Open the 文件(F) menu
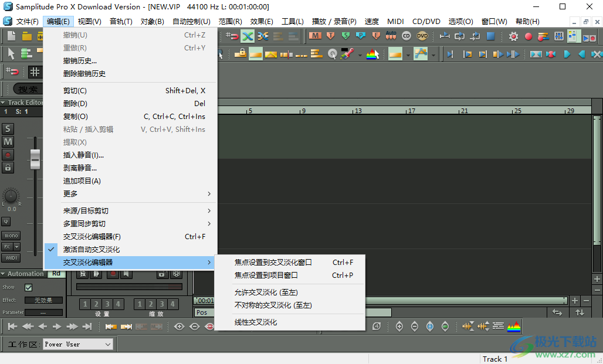The width and height of the screenshot is (603, 364). (x=28, y=22)
